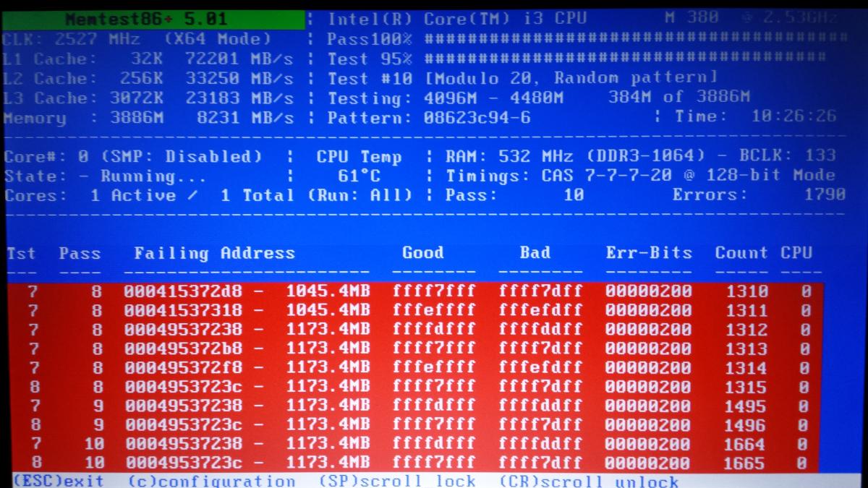Click Err-Bits value in Count 1310 row
Viewport: 868px width, 488px height.
click(649, 291)
